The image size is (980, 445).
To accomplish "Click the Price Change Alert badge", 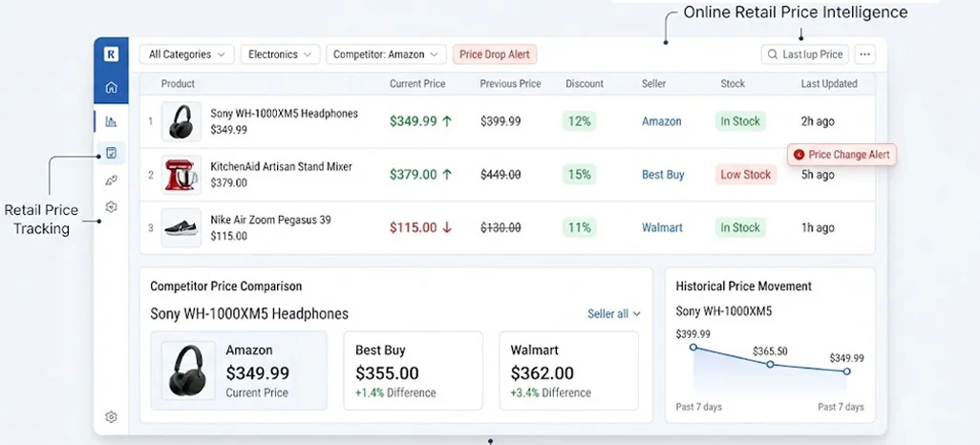I will tap(842, 155).
